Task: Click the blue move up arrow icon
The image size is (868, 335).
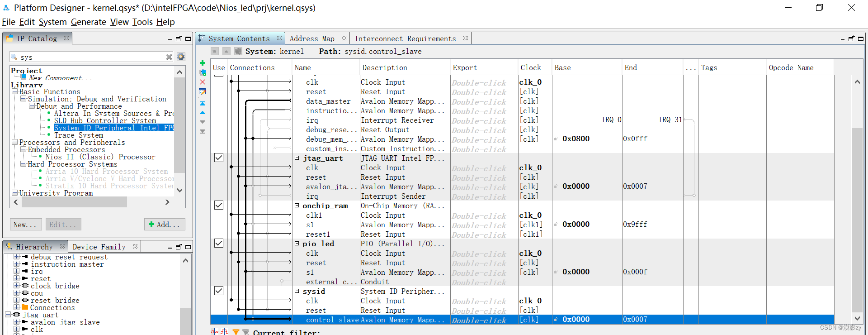Action: (x=203, y=113)
